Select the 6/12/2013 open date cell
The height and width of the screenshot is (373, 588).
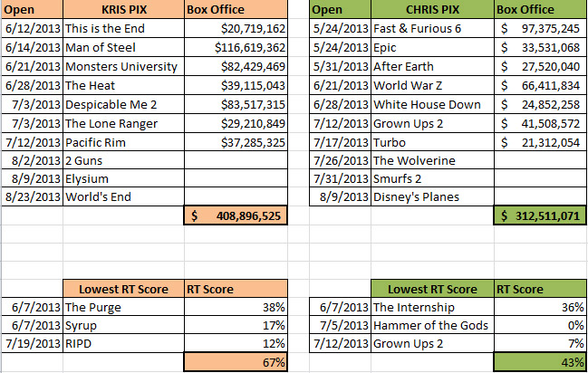pyautogui.click(x=33, y=28)
